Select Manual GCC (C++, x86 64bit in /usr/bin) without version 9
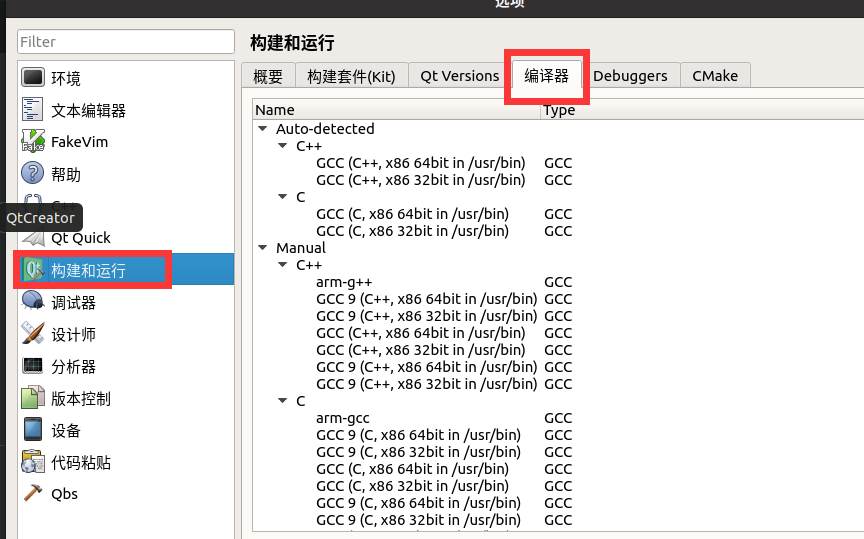 (420, 332)
